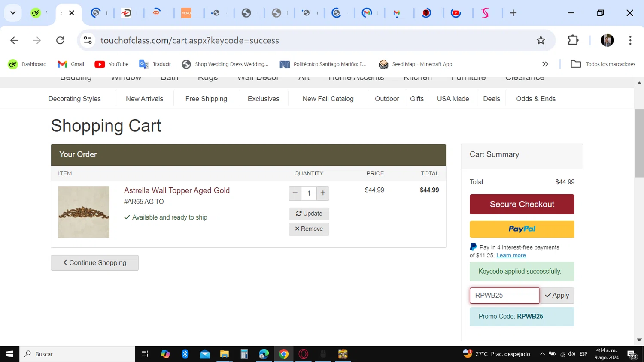644x362 pixels.
Task: Open Chrome three-dot menu
Action: pos(630,40)
